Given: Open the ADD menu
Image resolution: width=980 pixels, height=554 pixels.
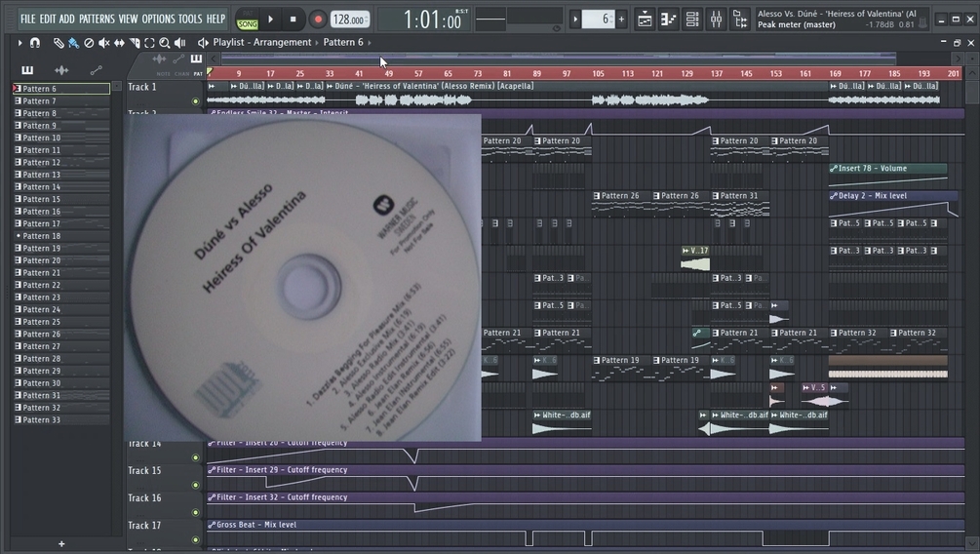Looking at the screenshot, I should [x=67, y=20].
